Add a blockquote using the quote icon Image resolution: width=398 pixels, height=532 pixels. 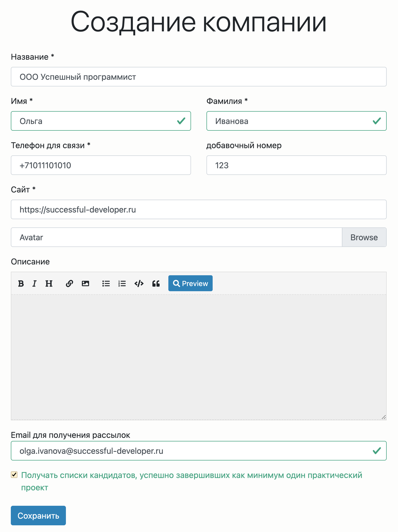pos(156,283)
